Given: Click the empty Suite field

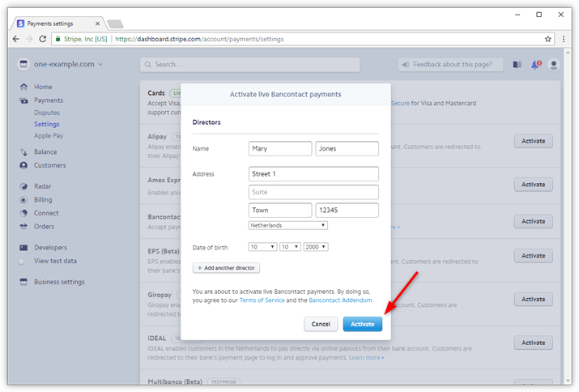Looking at the screenshot, I should pyautogui.click(x=313, y=192).
